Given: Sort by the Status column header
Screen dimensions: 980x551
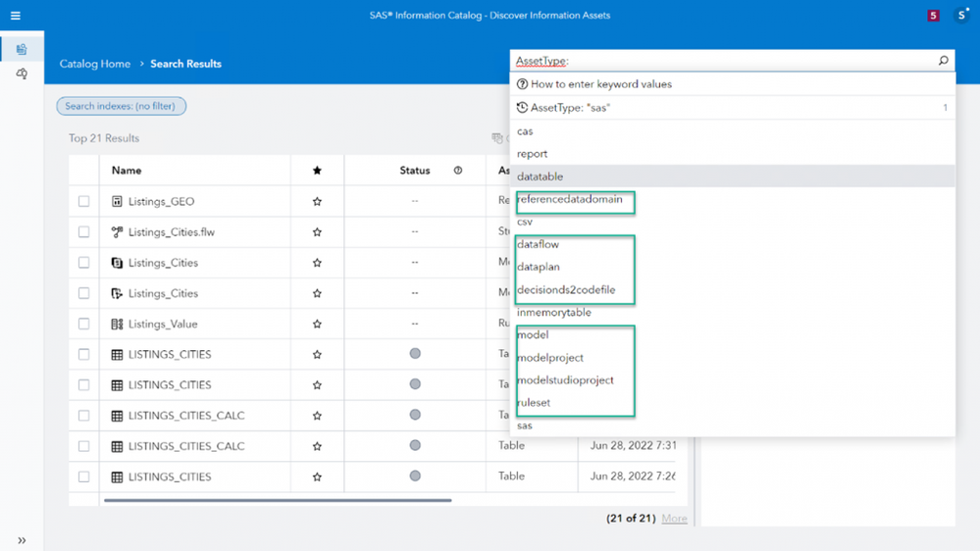Looking at the screenshot, I should 415,171.
